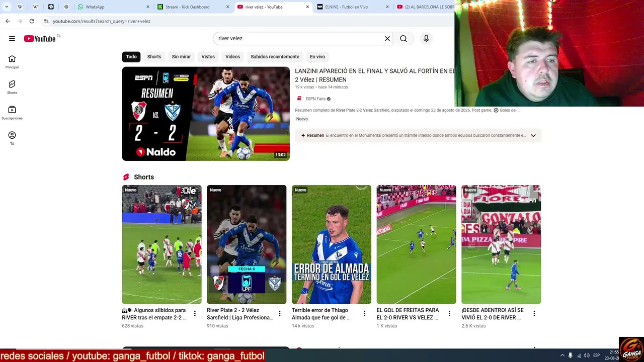Filter results by En vivo chip
Viewport: 644px width, 362px height.
pyautogui.click(x=317, y=57)
